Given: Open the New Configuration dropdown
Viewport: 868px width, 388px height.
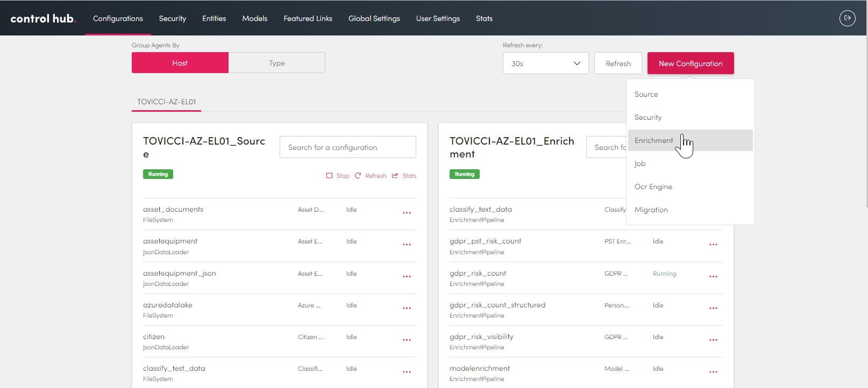Looking at the screenshot, I should coord(690,63).
